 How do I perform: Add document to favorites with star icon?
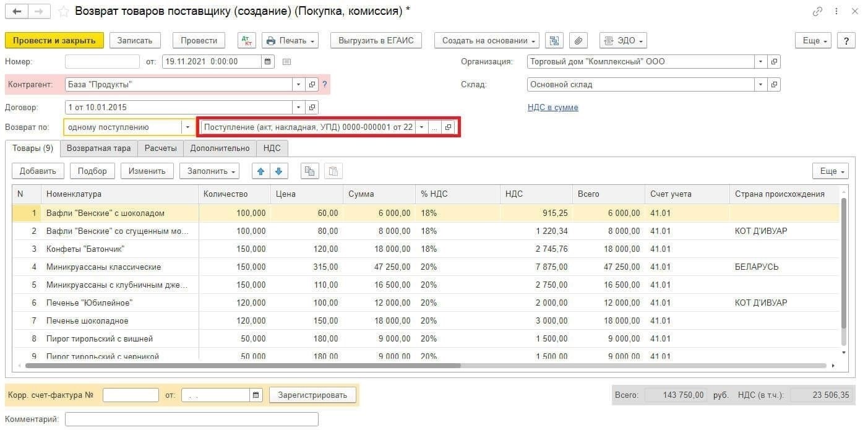(64, 12)
